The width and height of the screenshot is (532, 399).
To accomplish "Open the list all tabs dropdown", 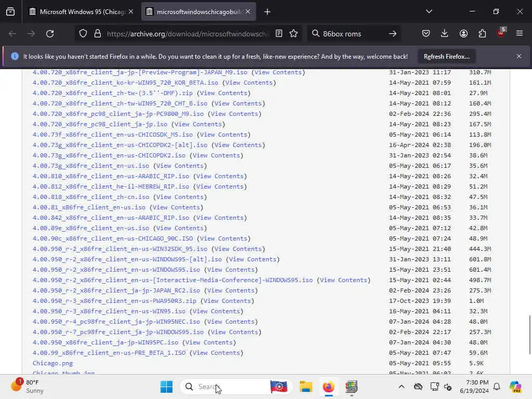I will [x=429, y=11].
